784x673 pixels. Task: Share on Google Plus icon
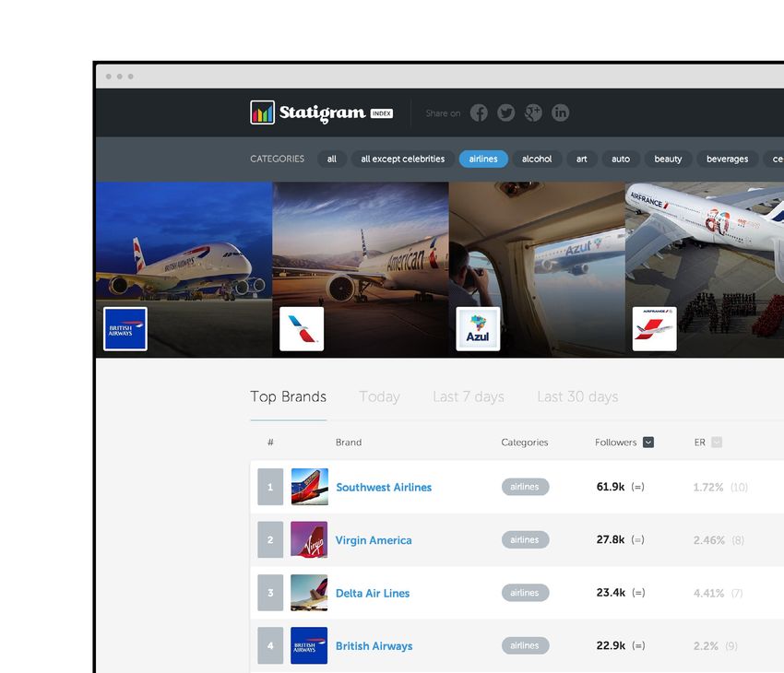tap(533, 112)
